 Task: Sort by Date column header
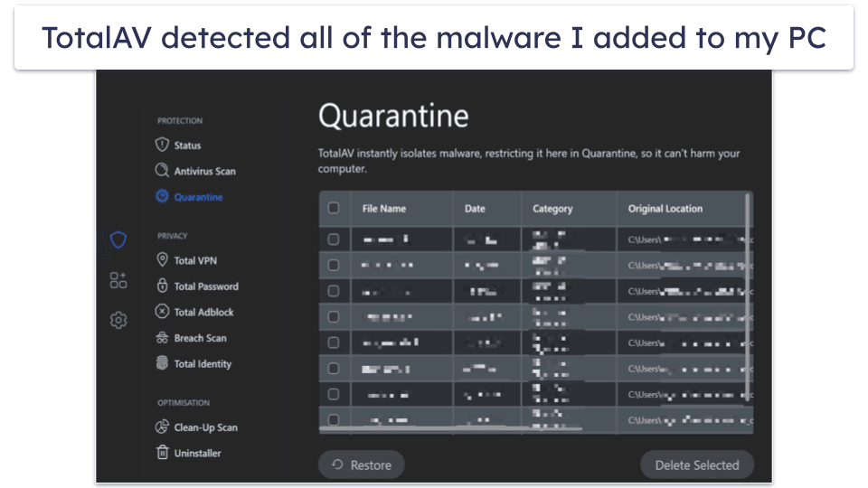475,209
